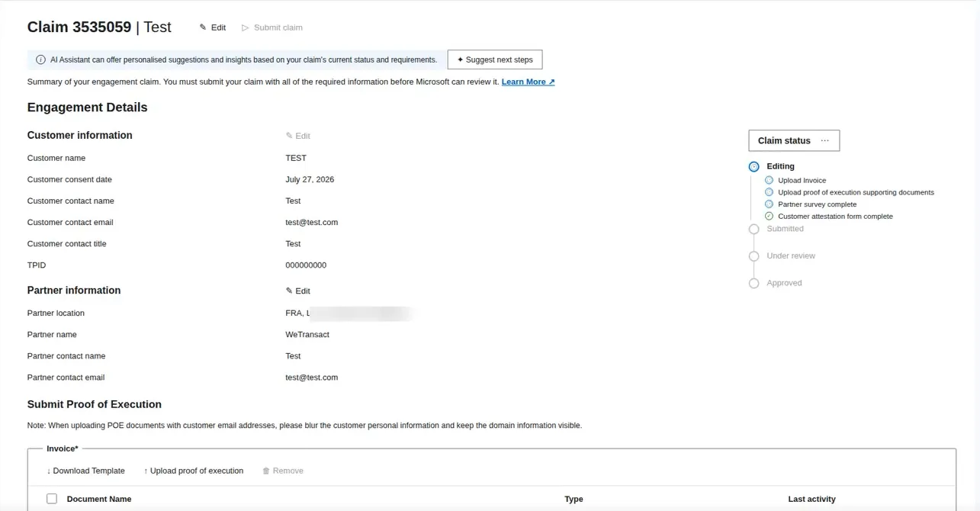Click the Remove button in Invoice toolbar
980x511 pixels.
click(283, 471)
